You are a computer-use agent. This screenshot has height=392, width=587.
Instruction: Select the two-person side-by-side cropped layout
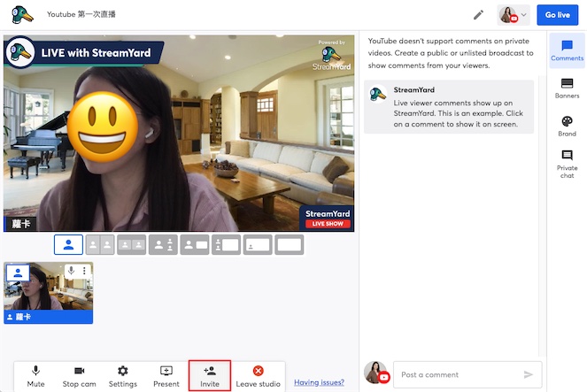coord(100,245)
